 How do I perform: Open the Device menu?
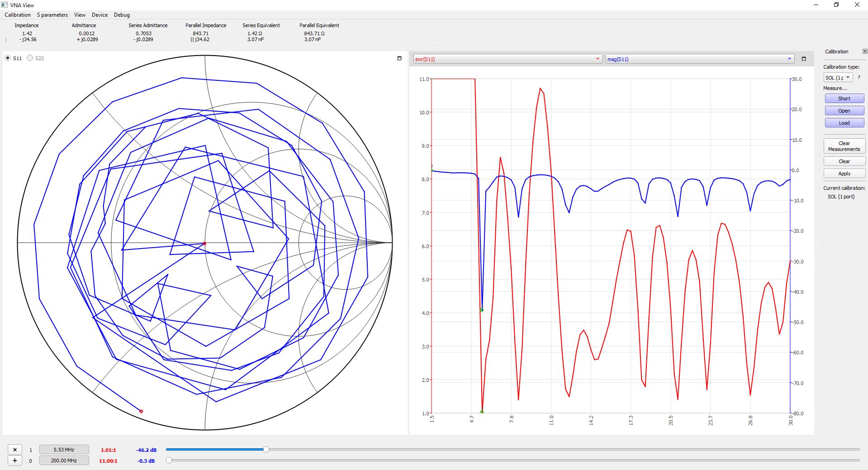click(x=100, y=15)
